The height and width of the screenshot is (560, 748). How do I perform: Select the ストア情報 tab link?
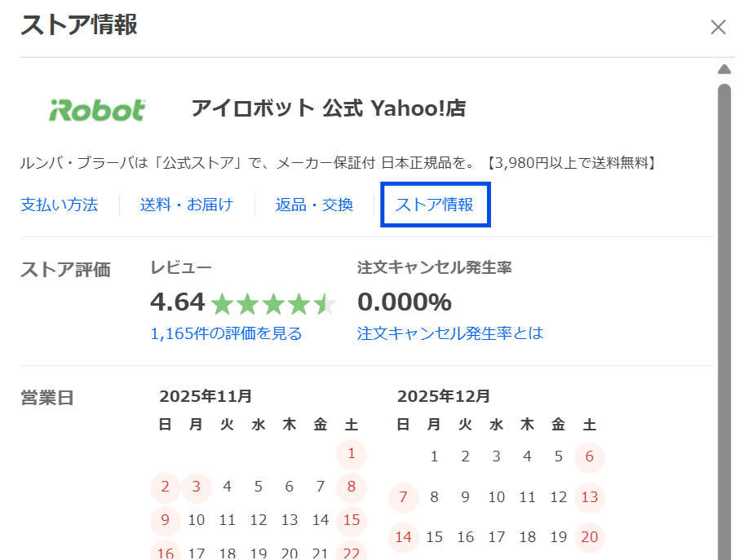point(434,205)
